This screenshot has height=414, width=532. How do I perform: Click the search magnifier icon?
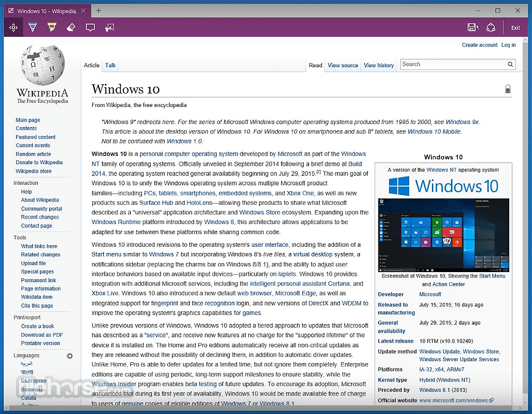[x=510, y=64]
